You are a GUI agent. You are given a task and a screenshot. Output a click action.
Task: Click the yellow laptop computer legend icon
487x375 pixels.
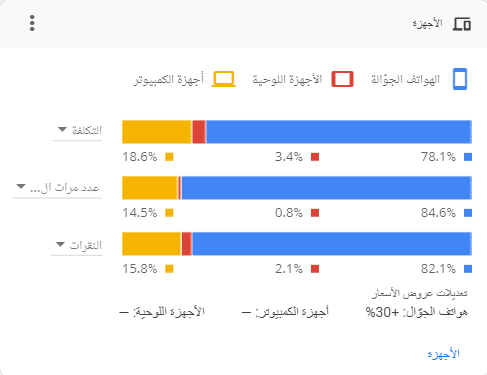224,79
